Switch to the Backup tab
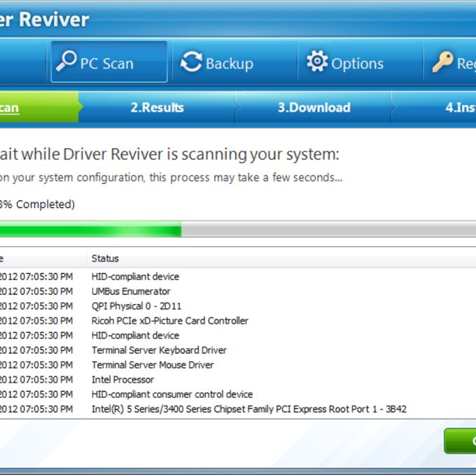Screen dimensions: 476x476 pyautogui.click(x=229, y=64)
